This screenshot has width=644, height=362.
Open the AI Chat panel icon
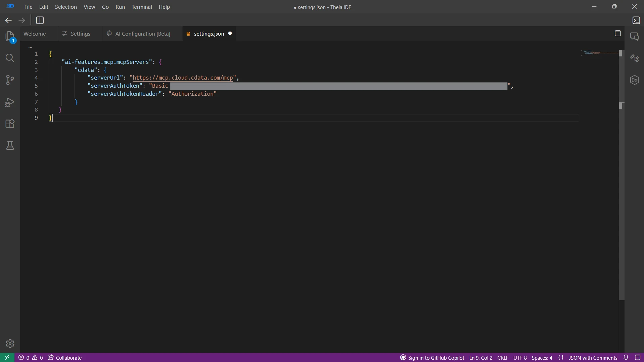(635, 37)
